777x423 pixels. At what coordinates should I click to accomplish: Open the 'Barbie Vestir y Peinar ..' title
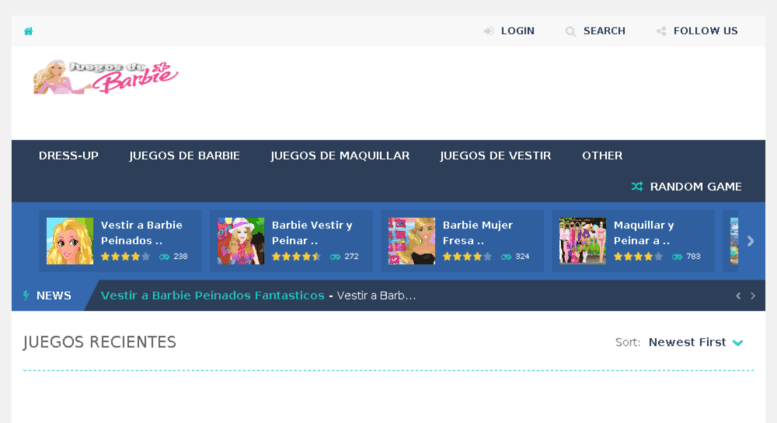312,233
